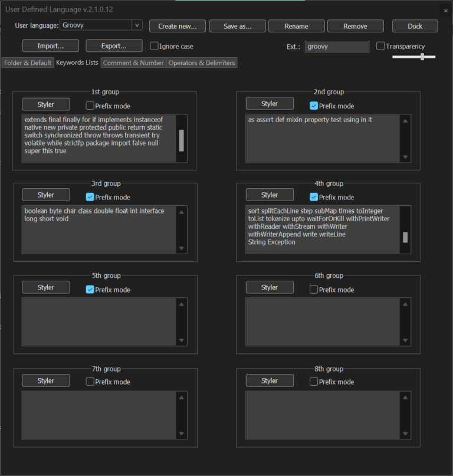Toggle the Transparency checkbox
Screen dimensions: 453x476
380,46
